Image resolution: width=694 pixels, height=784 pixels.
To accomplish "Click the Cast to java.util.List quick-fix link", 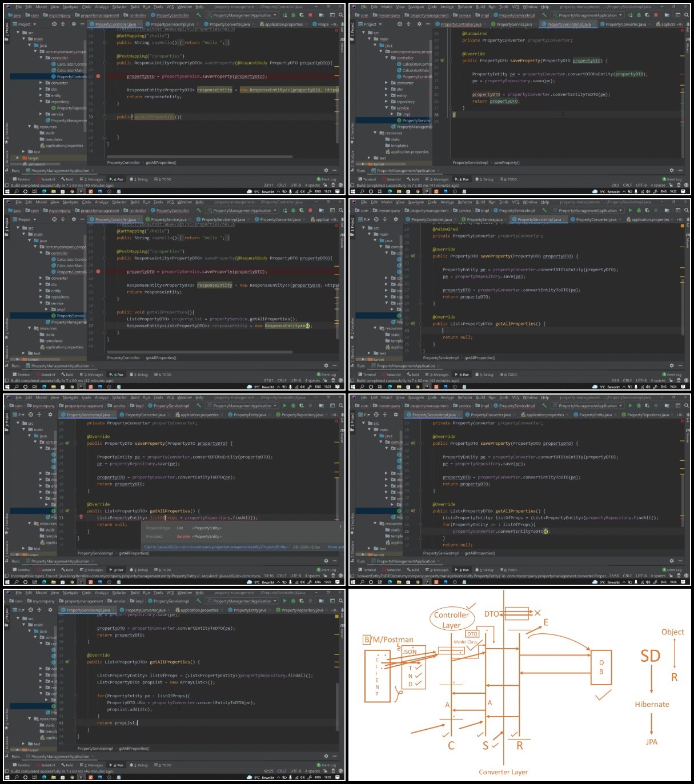I will pyautogui.click(x=217, y=547).
